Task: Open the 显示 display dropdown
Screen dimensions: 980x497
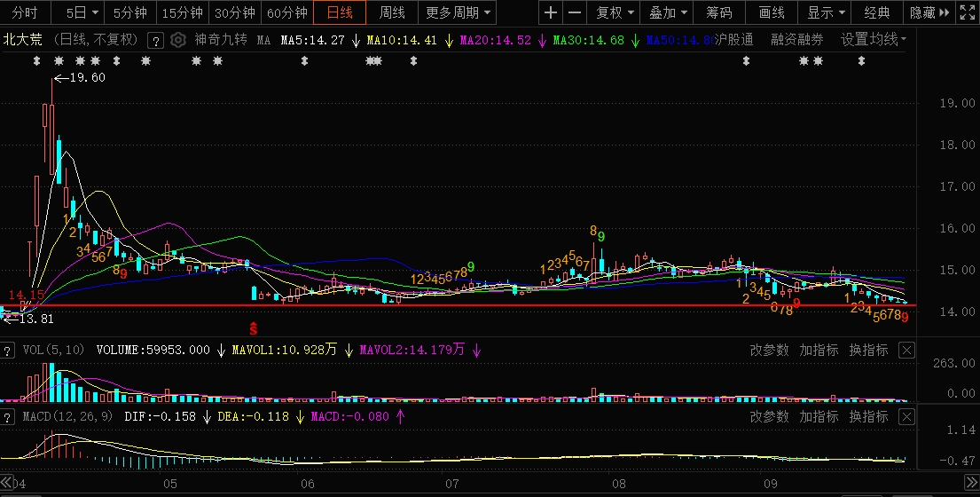Action: pos(826,12)
